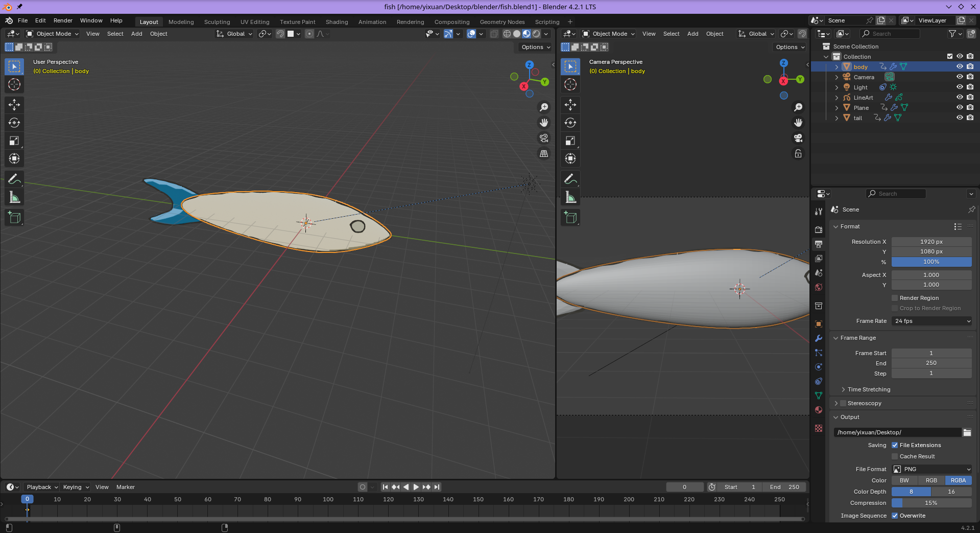Open the Physics properties tab
Image resolution: width=980 pixels, height=533 pixels.
coord(819,367)
